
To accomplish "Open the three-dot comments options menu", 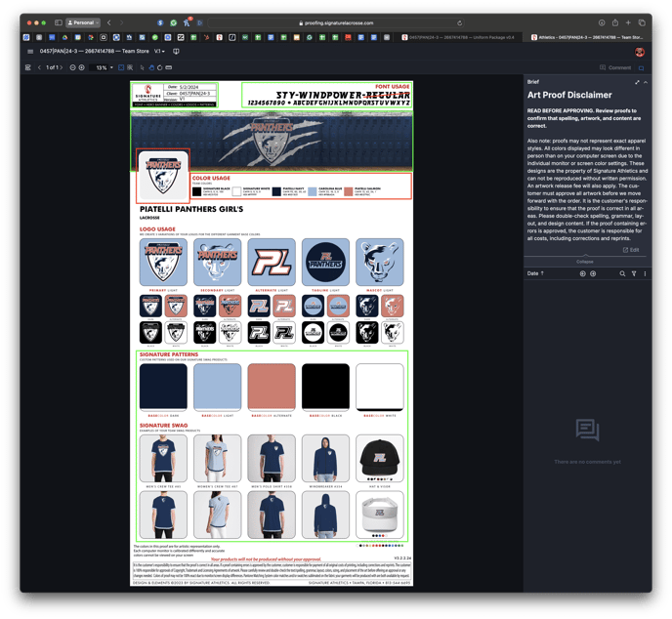I will point(644,274).
